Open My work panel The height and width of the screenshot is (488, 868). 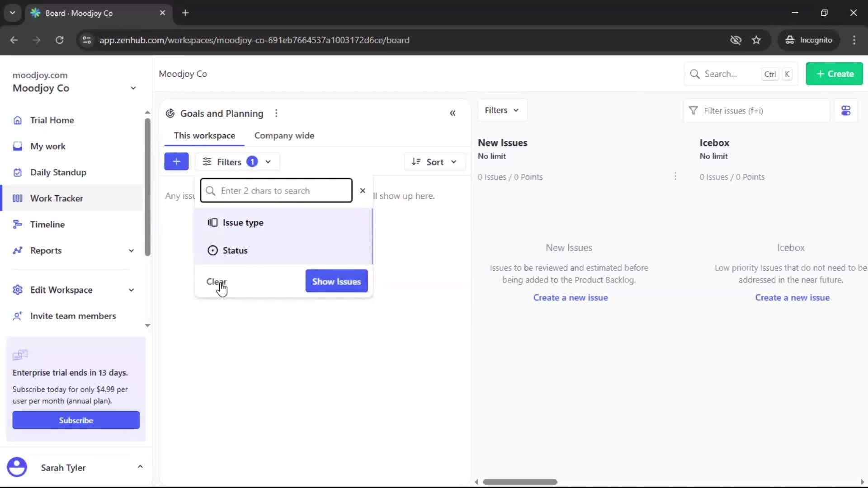[47, 146]
